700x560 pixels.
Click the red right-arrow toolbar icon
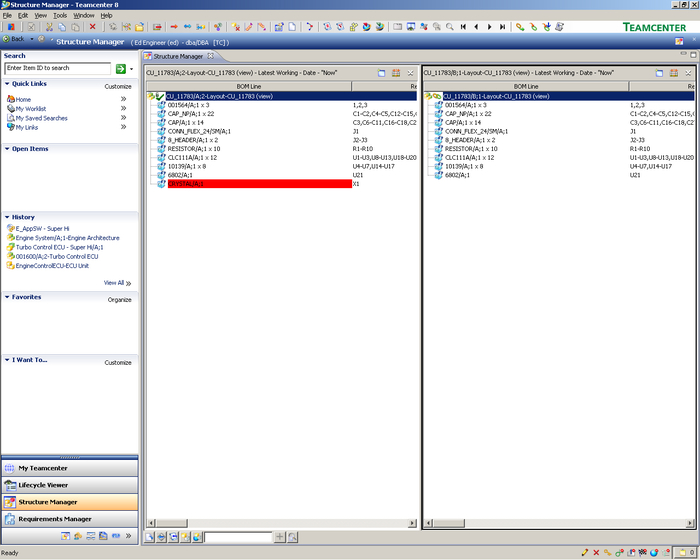(174, 27)
